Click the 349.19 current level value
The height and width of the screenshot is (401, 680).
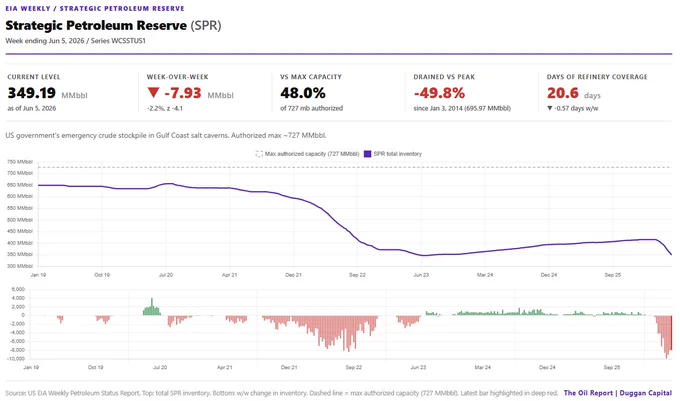pyautogui.click(x=32, y=93)
